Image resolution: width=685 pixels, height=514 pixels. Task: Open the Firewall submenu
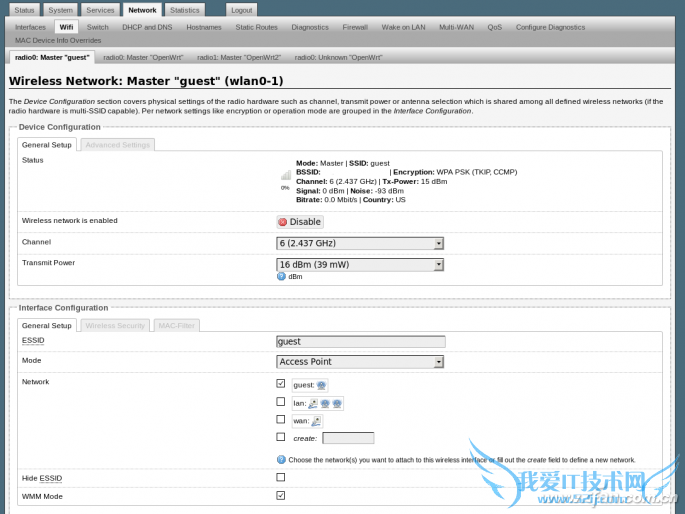[x=355, y=27]
